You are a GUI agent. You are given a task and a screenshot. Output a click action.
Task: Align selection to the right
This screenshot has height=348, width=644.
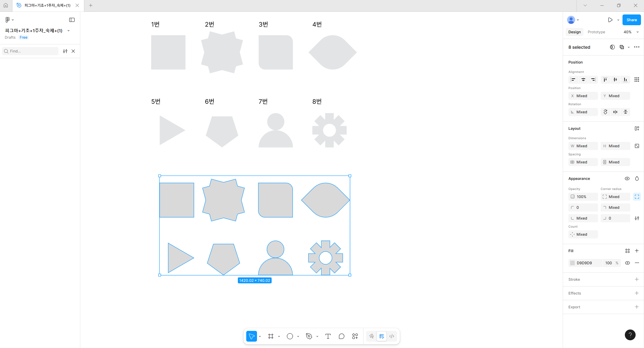coord(593,80)
